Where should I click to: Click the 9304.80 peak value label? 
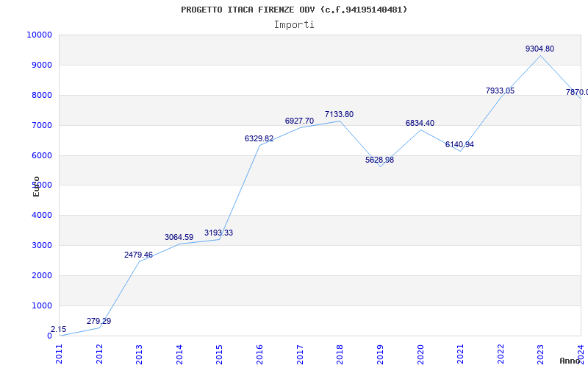(x=539, y=49)
